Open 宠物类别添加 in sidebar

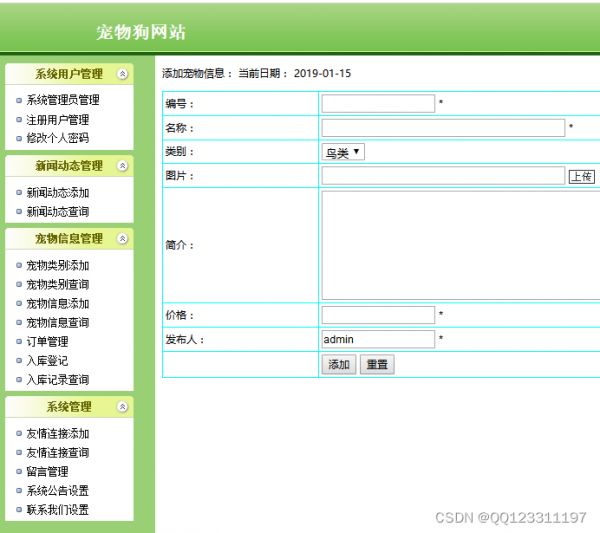(x=57, y=266)
